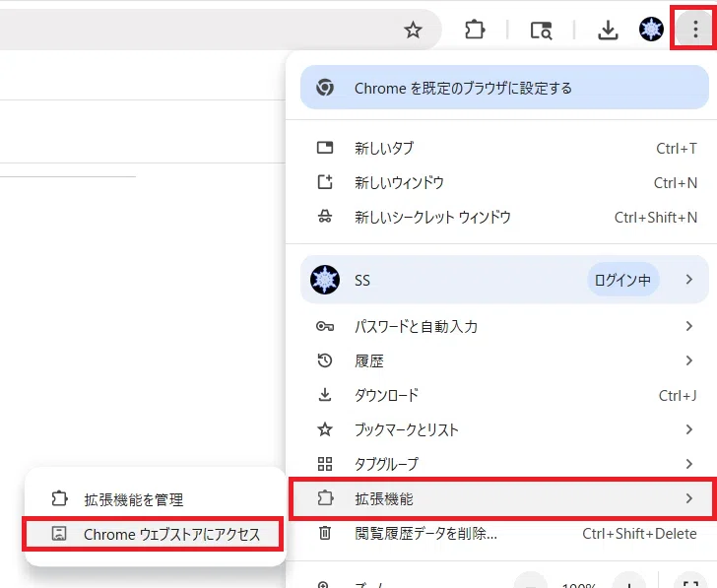Click the snowflake profile avatar in toolbar
717x588 pixels.
(651, 30)
